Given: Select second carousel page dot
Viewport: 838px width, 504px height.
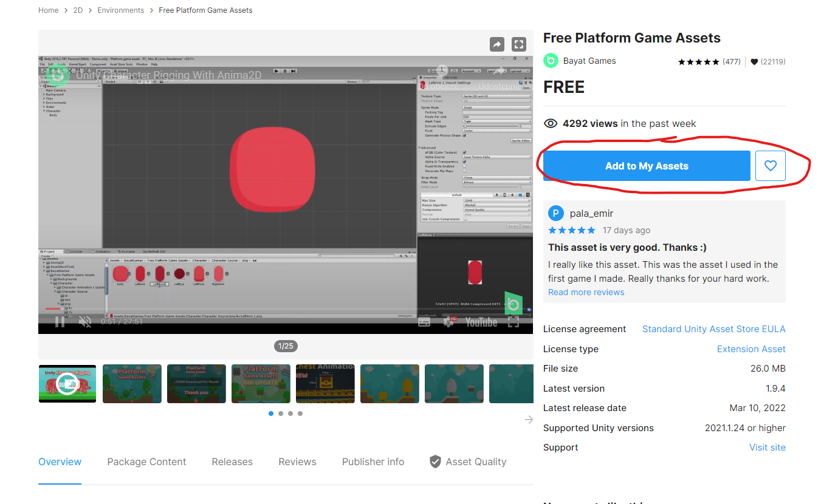Looking at the screenshot, I should 281,414.
